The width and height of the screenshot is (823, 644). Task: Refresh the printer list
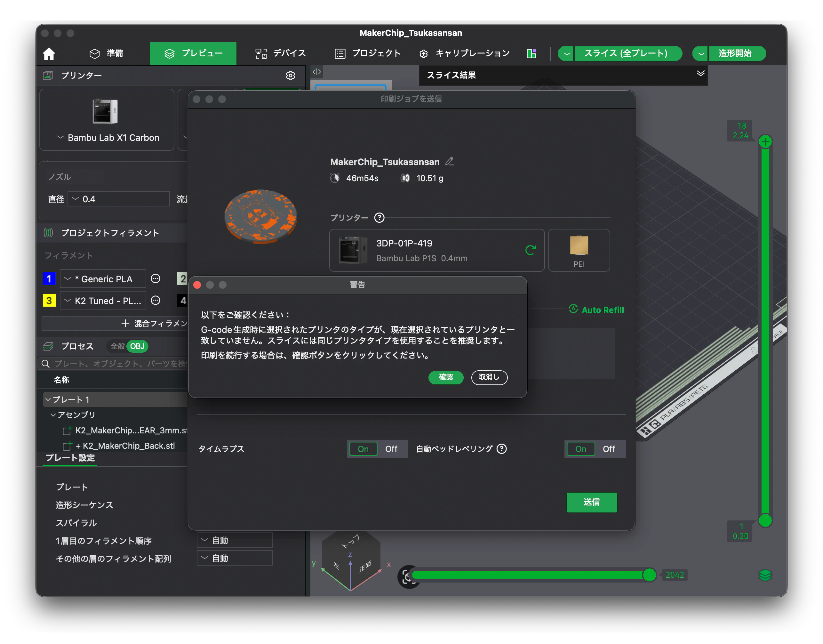[530, 250]
